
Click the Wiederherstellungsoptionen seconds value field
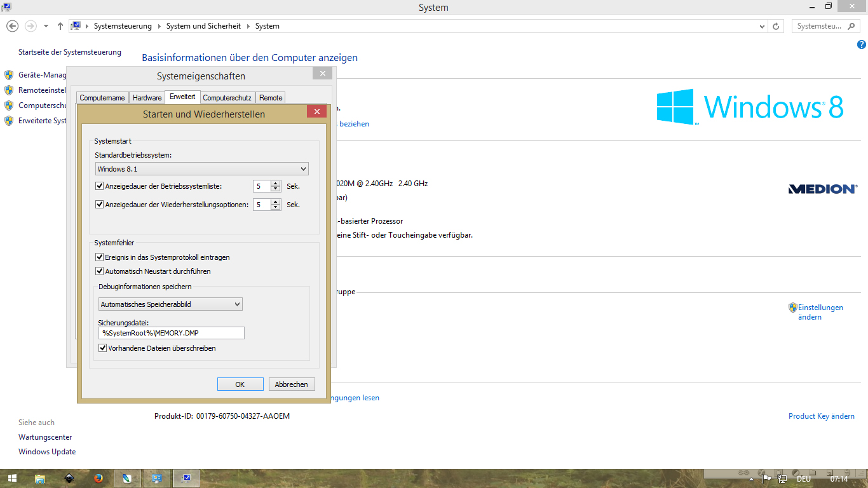261,205
